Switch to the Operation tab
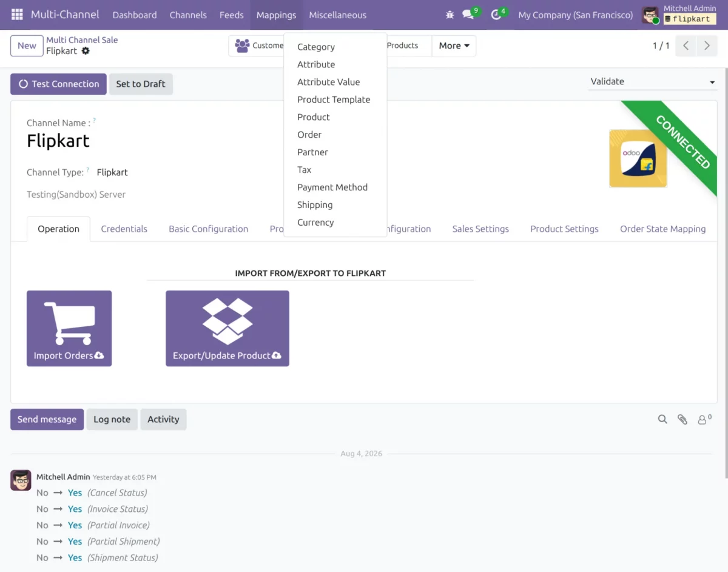 pyautogui.click(x=58, y=229)
